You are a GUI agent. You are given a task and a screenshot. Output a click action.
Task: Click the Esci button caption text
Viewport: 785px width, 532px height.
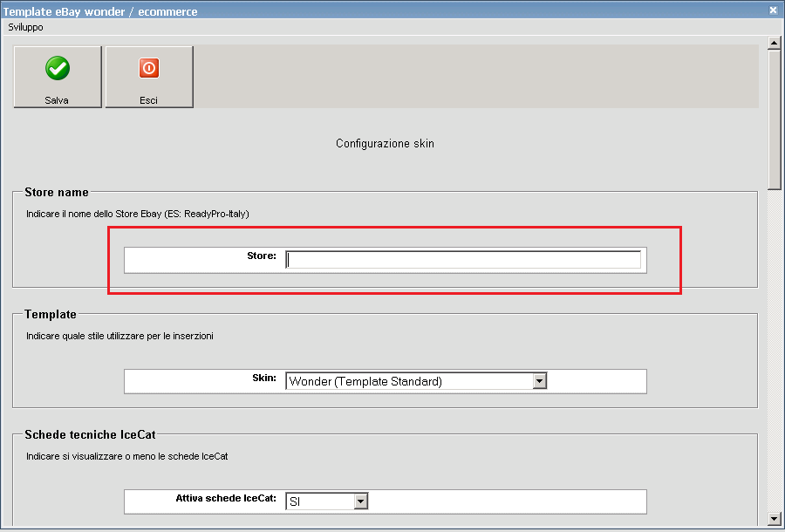click(148, 100)
